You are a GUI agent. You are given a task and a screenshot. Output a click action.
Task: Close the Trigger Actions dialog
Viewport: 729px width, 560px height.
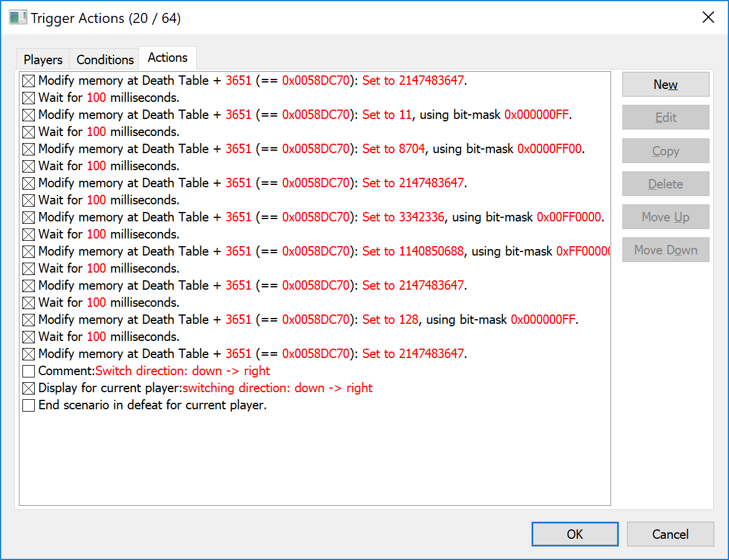tap(708, 18)
